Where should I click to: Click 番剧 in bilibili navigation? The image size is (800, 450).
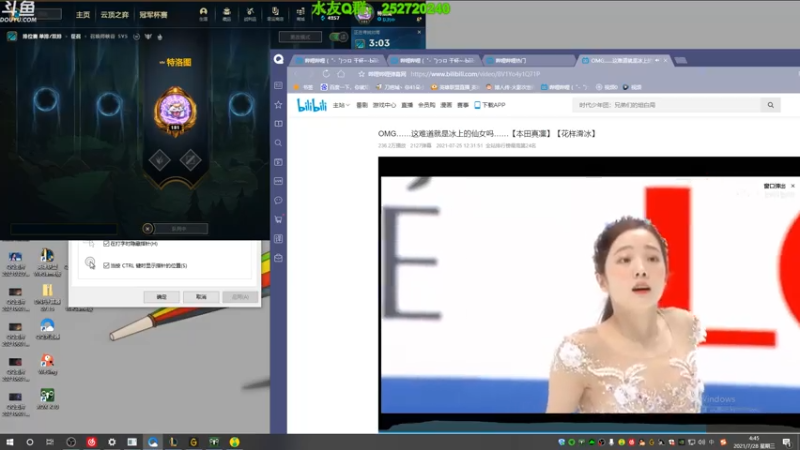pyautogui.click(x=362, y=105)
